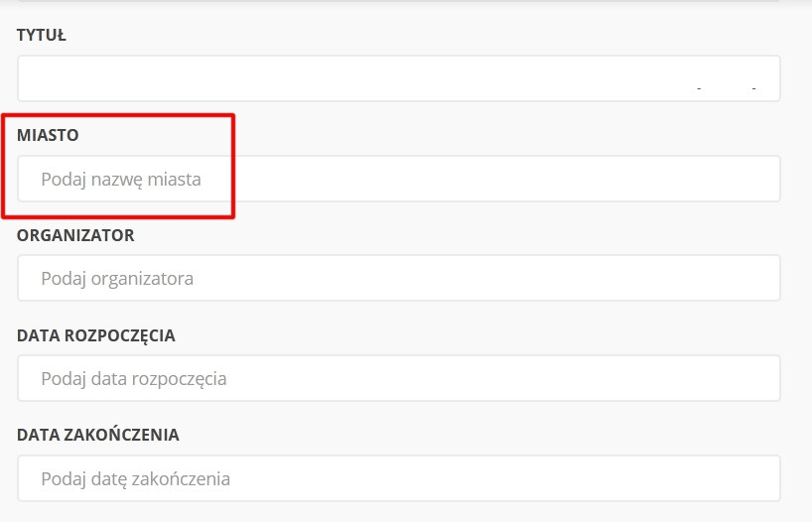Click the "Podaj nazwę miasta" placeholder text
The image size is (812, 522).
pos(121,180)
